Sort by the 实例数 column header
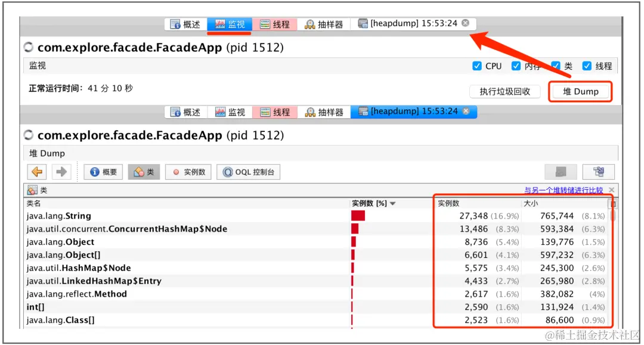 (x=478, y=204)
